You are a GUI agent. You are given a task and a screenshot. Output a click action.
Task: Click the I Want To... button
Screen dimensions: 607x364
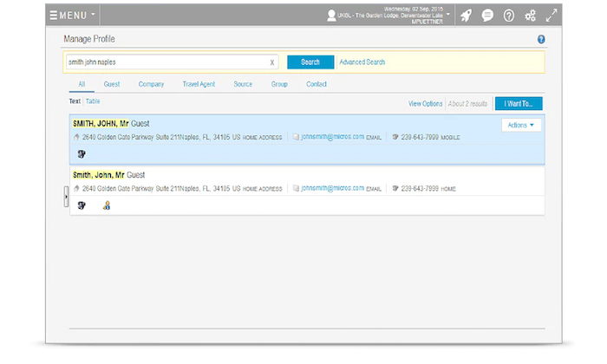point(519,103)
